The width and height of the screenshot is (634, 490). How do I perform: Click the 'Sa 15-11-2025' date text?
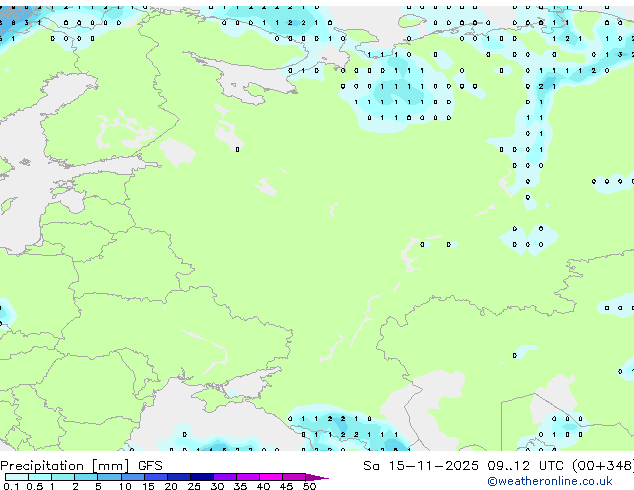(x=421, y=466)
